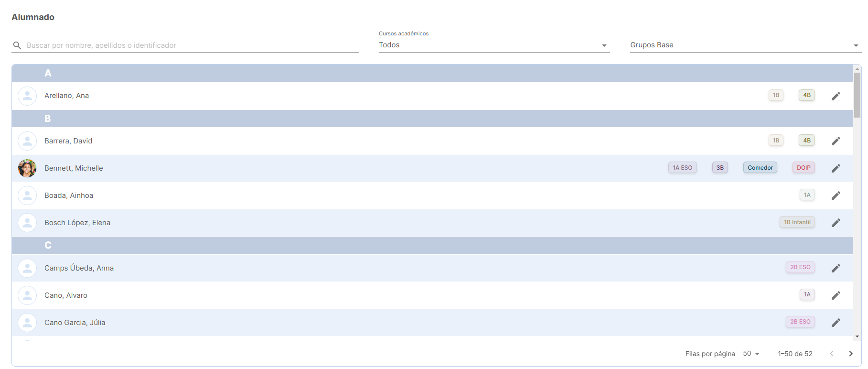Select the name Cano, Alvaro
The height and width of the screenshot is (369, 868).
click(x=66, y=295)
